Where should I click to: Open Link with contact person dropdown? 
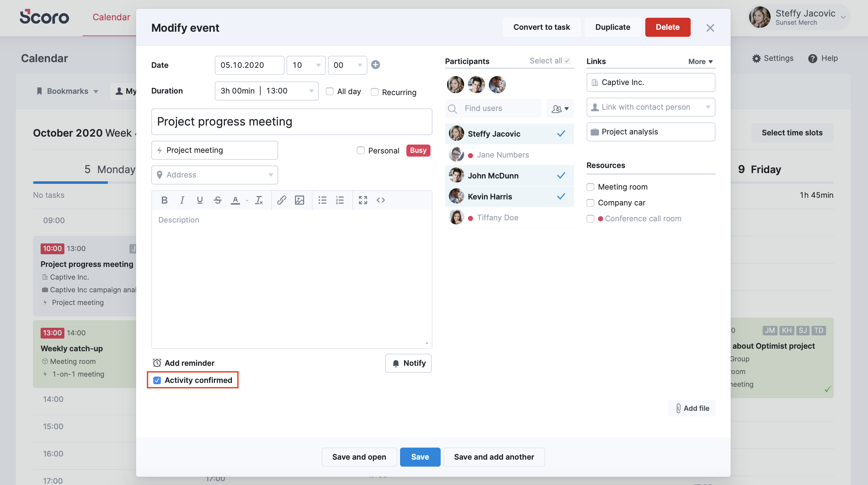tap(651, 107)
